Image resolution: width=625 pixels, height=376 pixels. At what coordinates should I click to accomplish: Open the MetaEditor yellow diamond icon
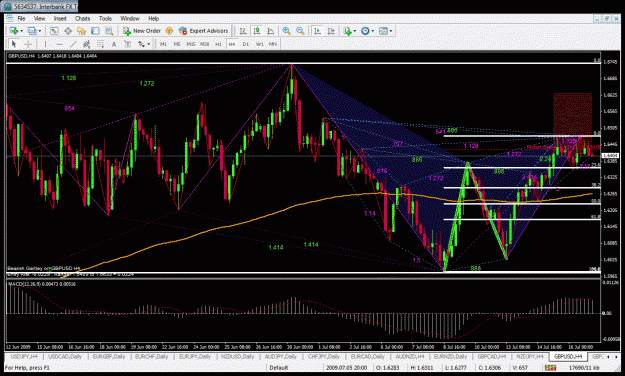pos(169,31)
